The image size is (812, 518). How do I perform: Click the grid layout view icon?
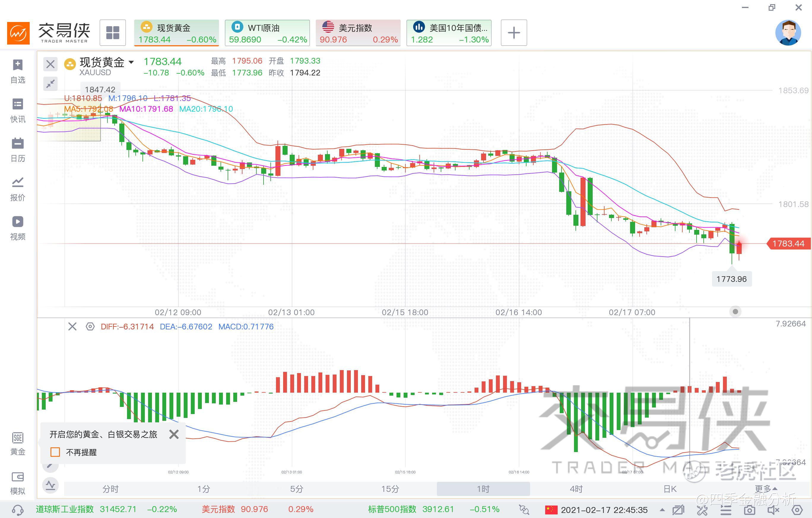pos(112,33)
